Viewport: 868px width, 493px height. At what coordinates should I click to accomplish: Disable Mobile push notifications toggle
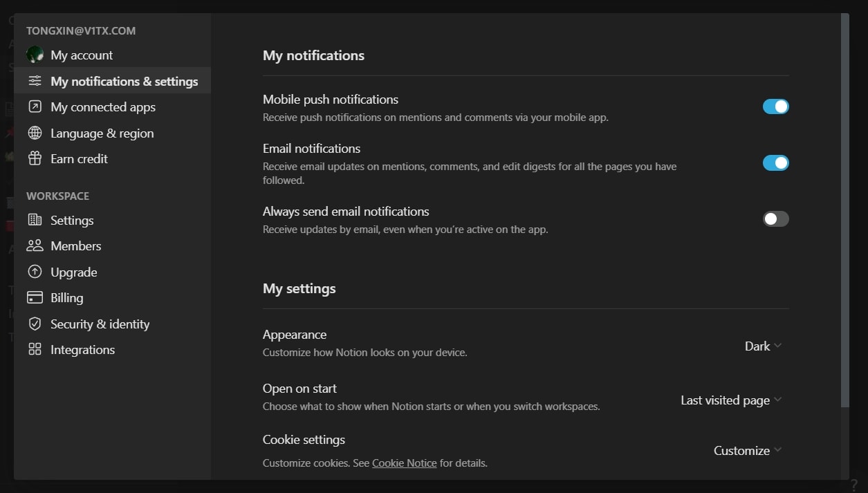point(775,106)
